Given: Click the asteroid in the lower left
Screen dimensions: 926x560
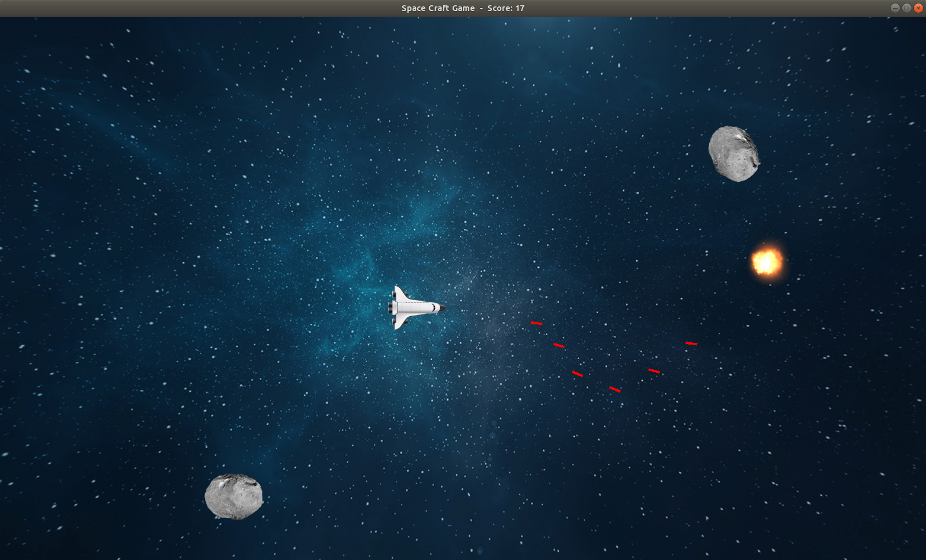Looking at the screenshot, I should tap(234, 496).
